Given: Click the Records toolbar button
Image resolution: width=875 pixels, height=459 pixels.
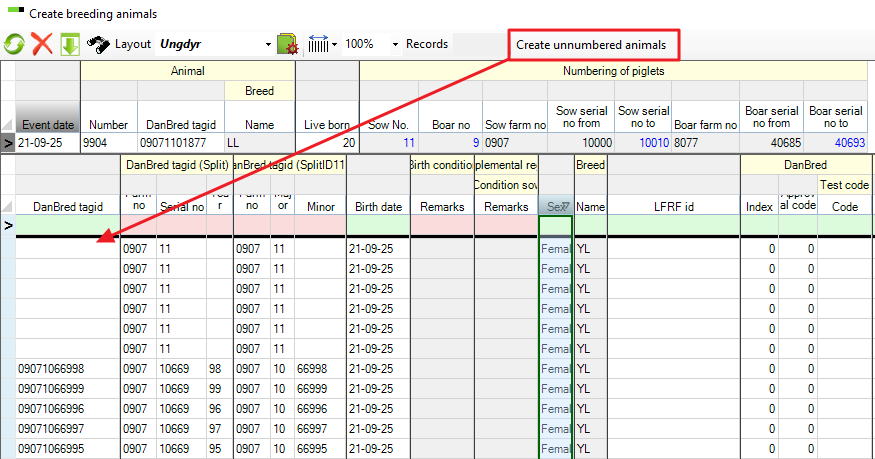Looking at the screenshot, I should [427, 44].
